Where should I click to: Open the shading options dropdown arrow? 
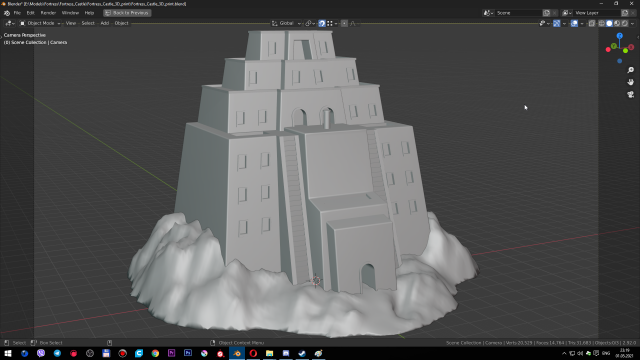(x=632, y=24)
